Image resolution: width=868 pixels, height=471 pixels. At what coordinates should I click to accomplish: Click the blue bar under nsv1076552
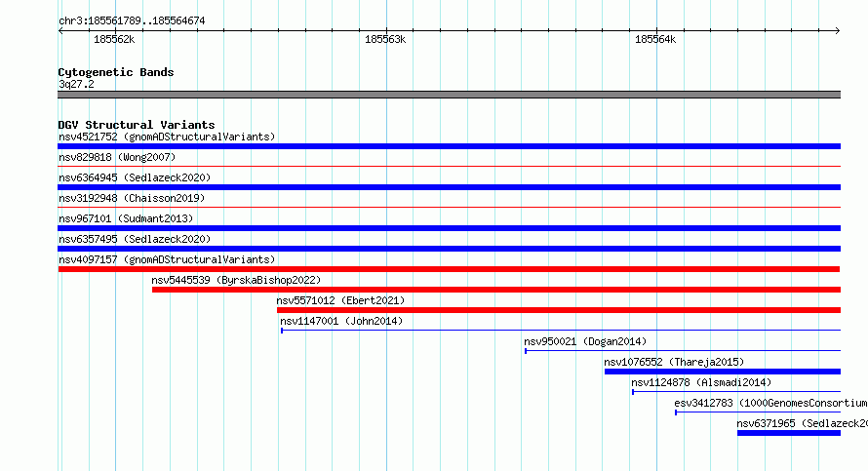pyautogui.click(x=723, y=372)
